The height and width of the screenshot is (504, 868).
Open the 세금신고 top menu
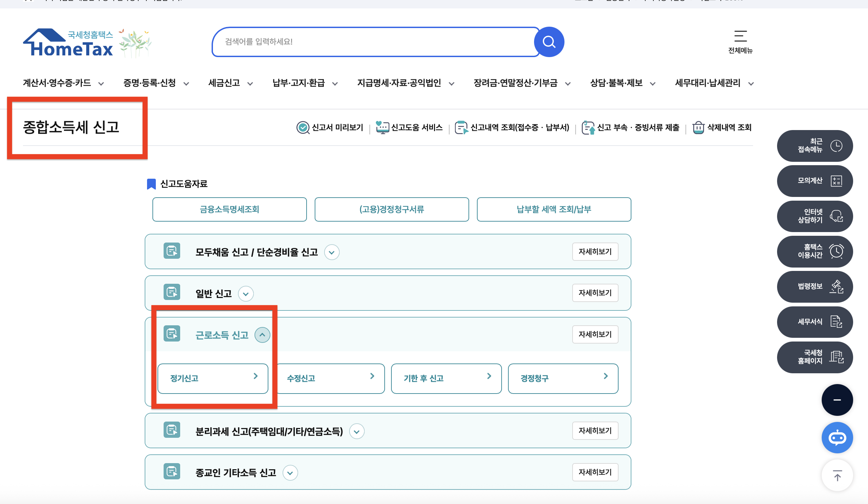coord(230,83)
